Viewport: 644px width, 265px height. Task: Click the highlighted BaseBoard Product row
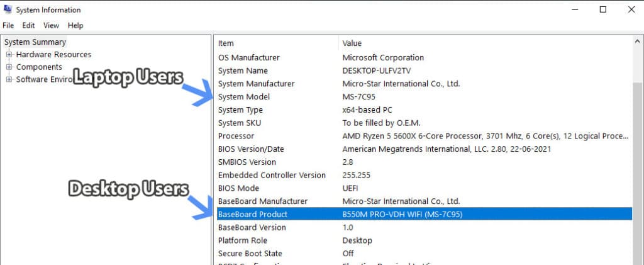424,214
